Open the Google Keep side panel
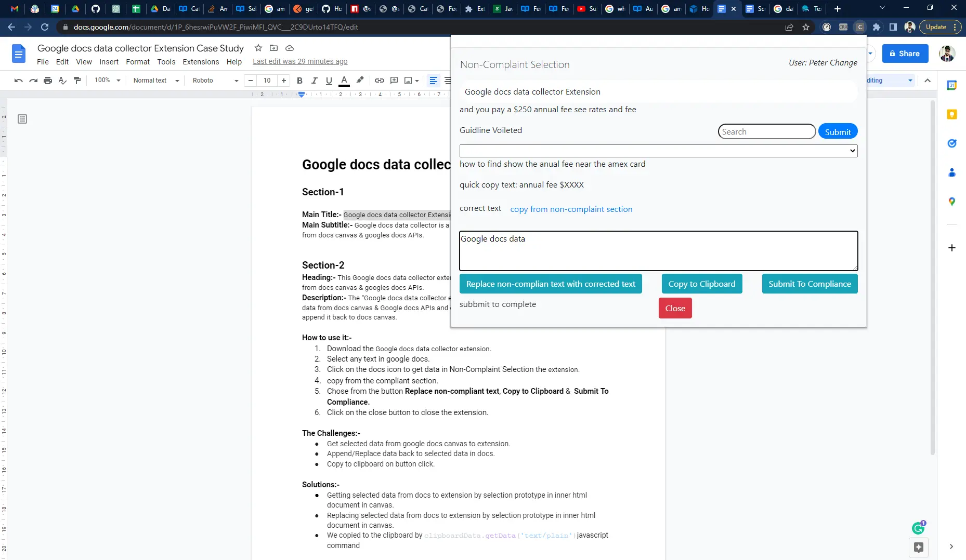Screen dimensions: 966x560 tap(951, 114)
